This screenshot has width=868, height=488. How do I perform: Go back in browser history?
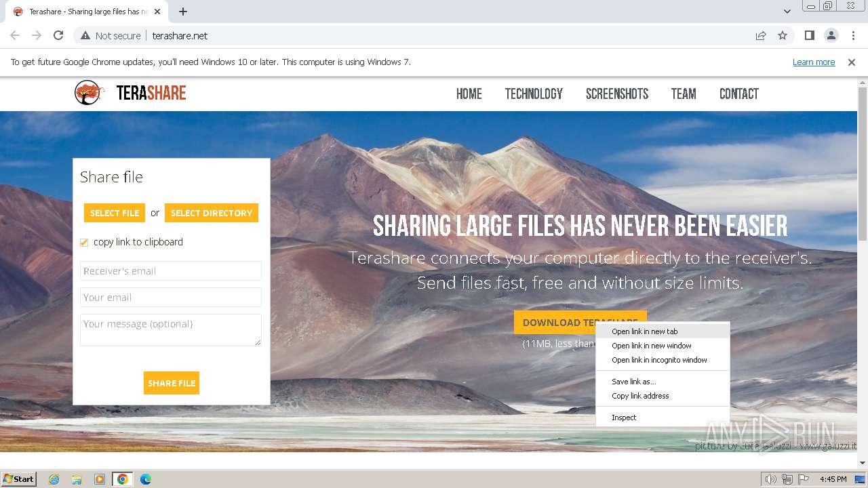pos(15,35)
